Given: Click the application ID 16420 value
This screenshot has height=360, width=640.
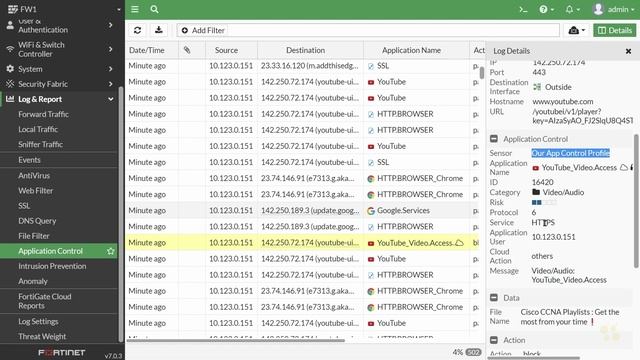Looking at the screenshot, I should [x=542, y=182].
